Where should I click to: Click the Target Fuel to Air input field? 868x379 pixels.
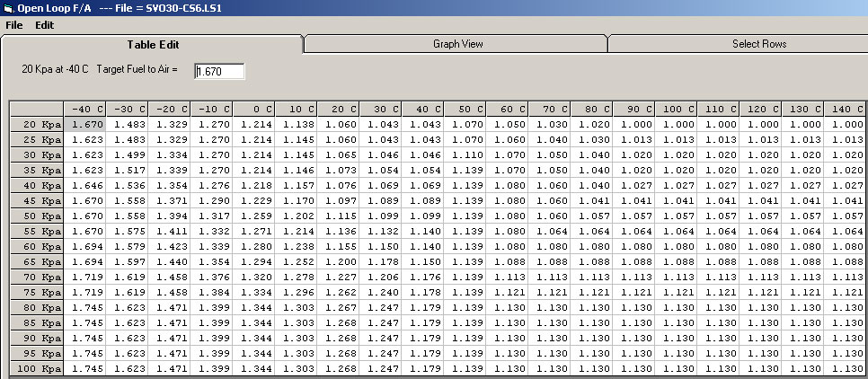click(219, 71)
